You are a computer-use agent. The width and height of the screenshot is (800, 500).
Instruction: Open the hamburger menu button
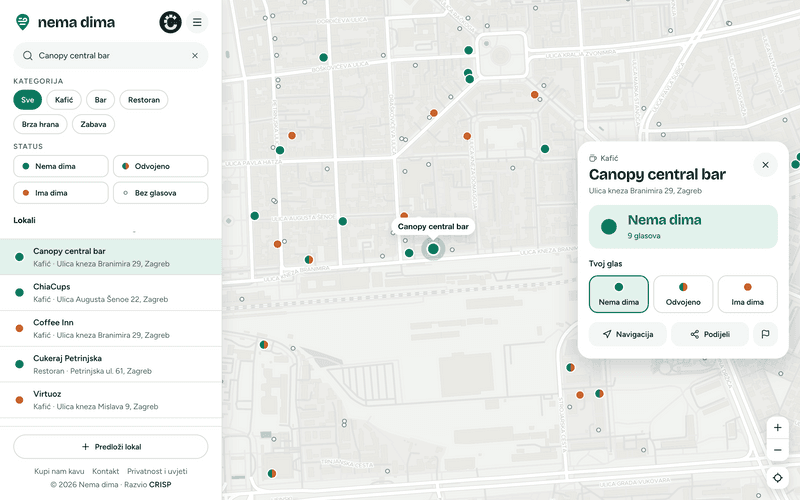click(x=197, y=22)
